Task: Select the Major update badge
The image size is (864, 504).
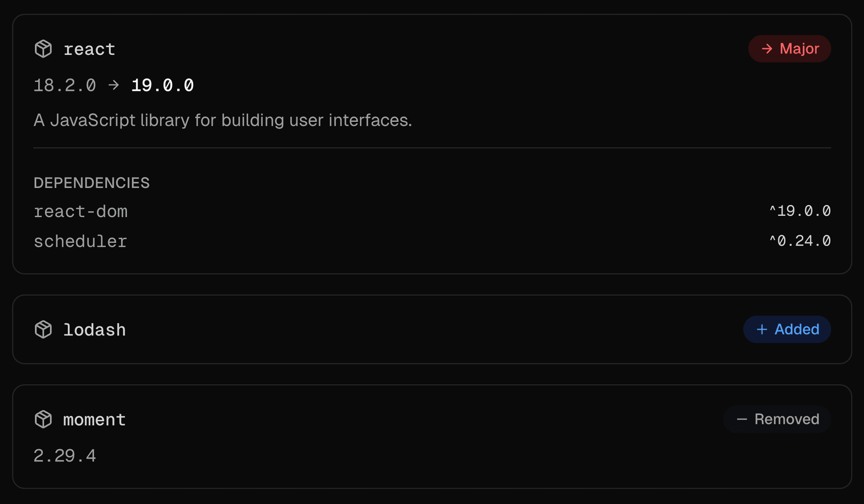Action: pos(789,49)
